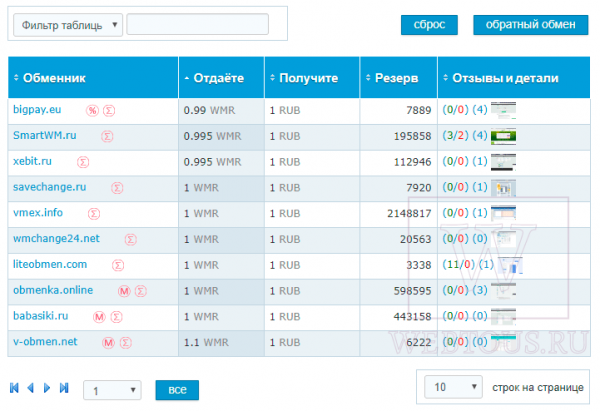The width and height of the screenshot is (600, 411).
Task: Go to previous page arrow icon
Action: [31, 388]
